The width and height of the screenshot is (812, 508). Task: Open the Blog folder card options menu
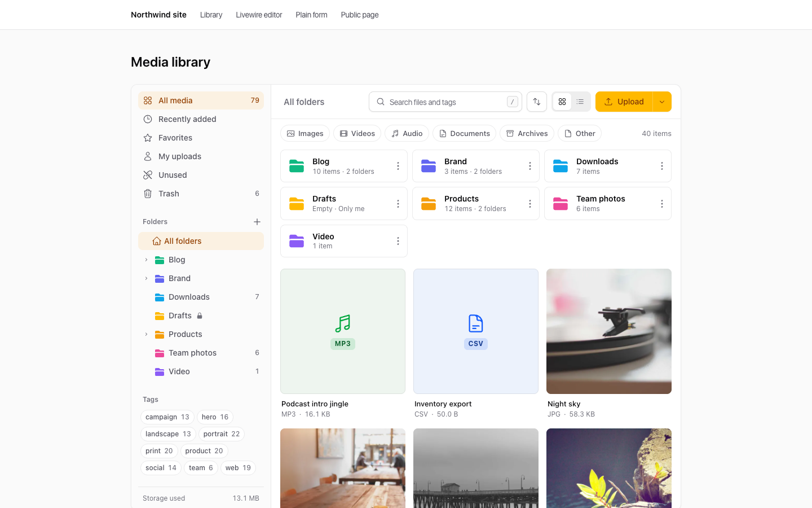click(x=398, y=166)
